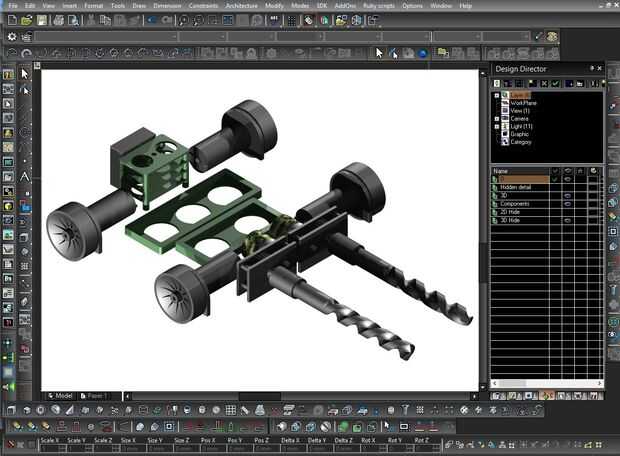Click the arrow cursor icon in third toolbar row
The image size is (620, 456).
379,53
